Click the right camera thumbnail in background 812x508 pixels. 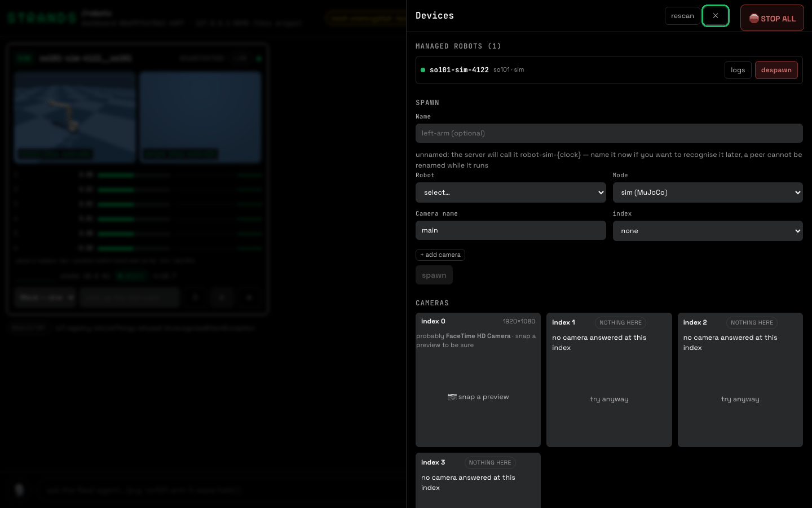tap(201, 117)
